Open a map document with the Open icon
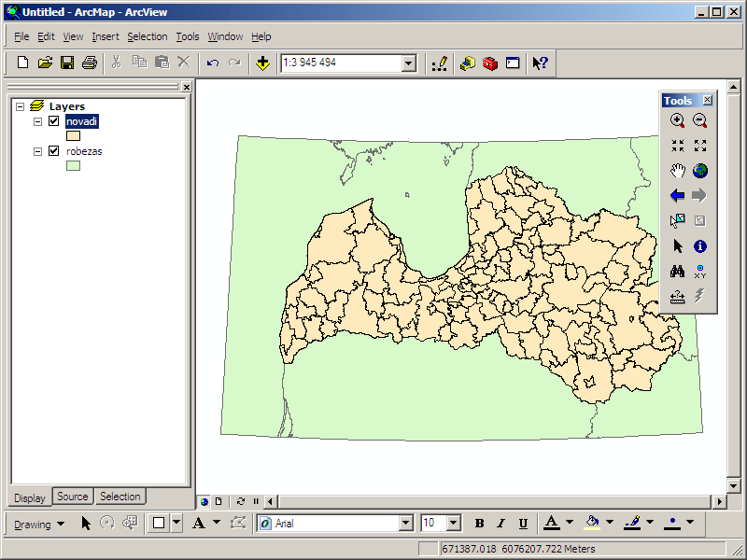The width and height of the screenshot is (747, 560). [45, 63]
